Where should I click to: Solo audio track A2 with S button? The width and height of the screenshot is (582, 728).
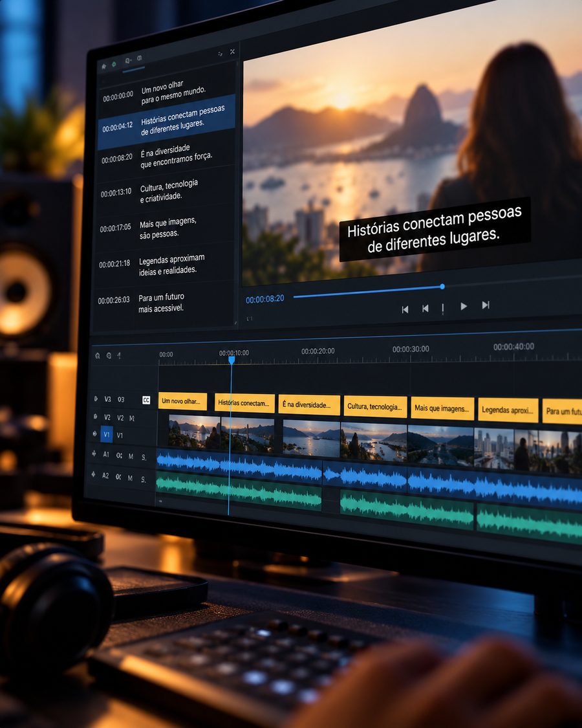(143, 479)
